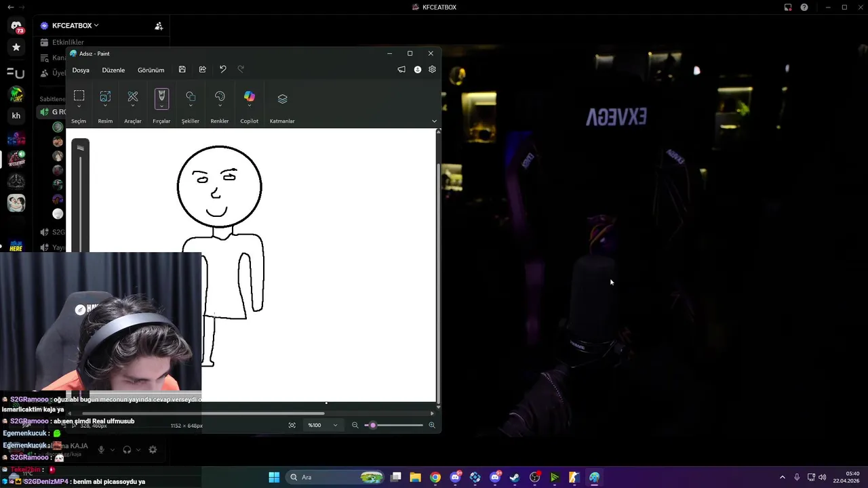
Task: Click the invite people icon in Discord
Action: click(x=159, y=26)
